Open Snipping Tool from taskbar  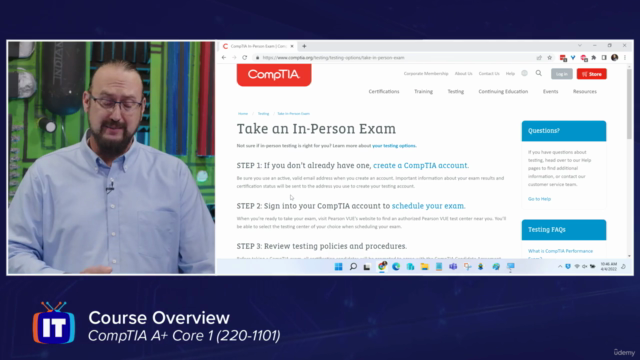point(467,267)
